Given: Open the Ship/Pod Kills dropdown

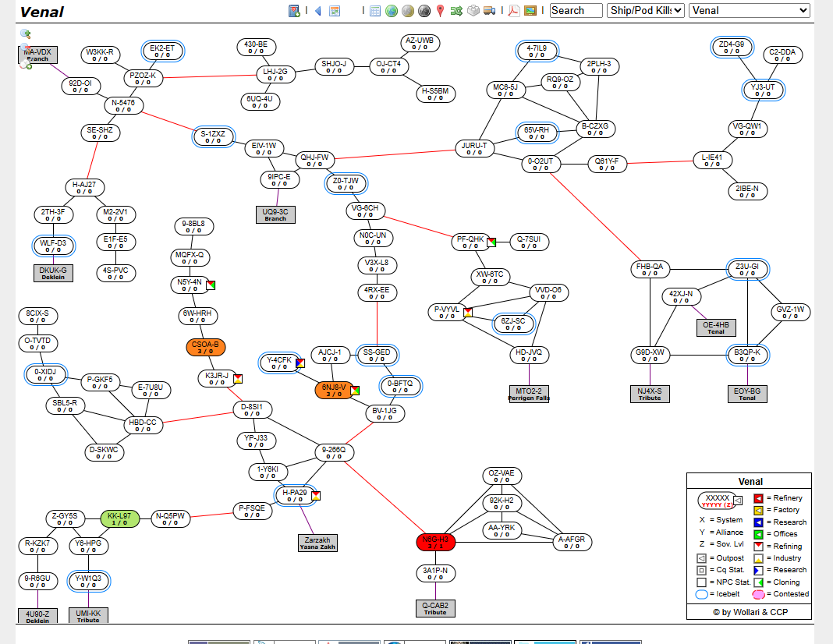Looking at the screenshot, I should (x=646, y=11).
